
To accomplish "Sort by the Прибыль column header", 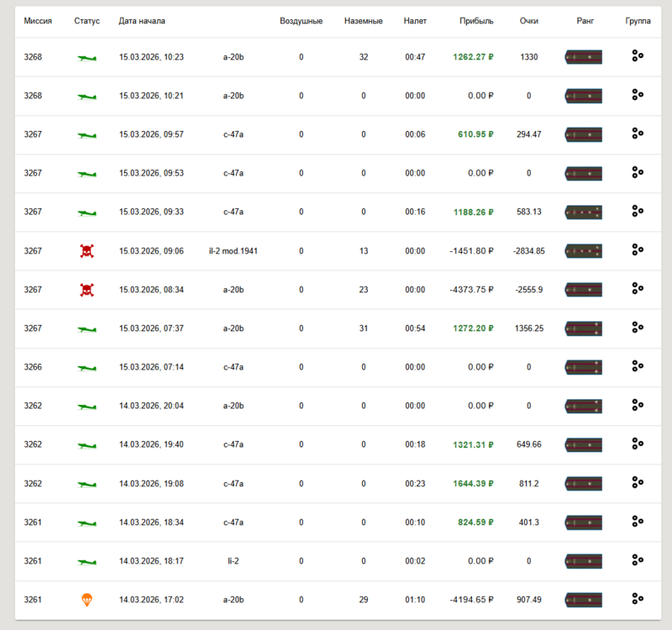I will (x=476, y=21).
